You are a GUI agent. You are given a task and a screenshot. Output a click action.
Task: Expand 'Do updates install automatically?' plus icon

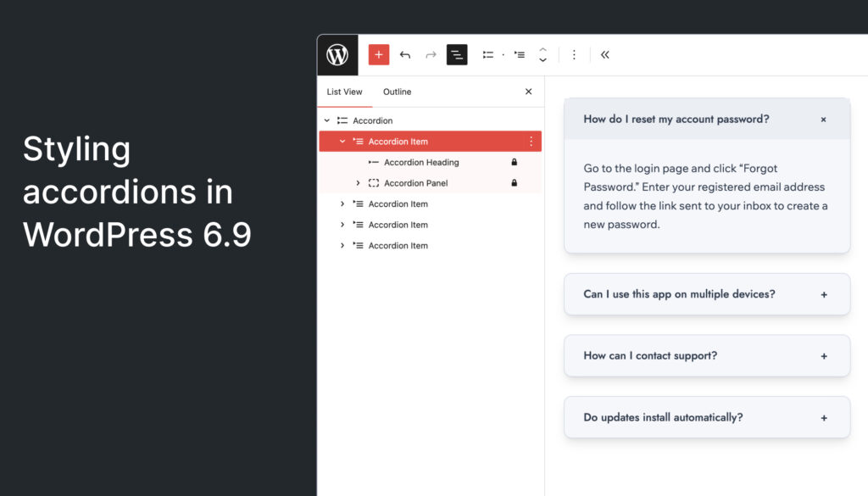pos(824,418)
